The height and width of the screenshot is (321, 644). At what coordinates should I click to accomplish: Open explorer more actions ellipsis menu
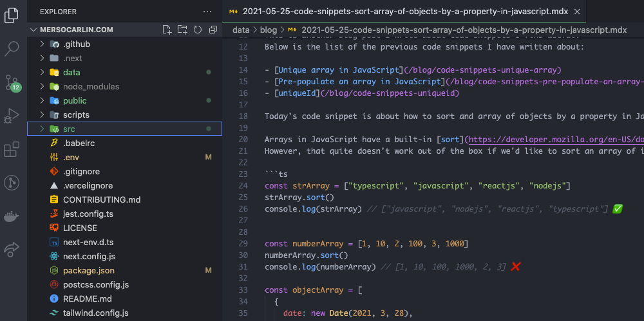coord(207,12)
